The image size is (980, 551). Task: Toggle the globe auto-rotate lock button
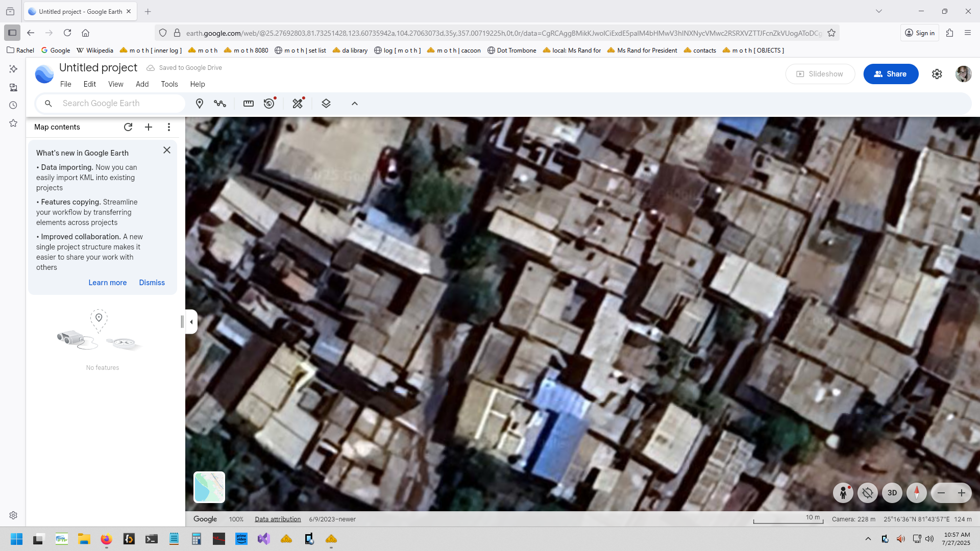[867, 493]
